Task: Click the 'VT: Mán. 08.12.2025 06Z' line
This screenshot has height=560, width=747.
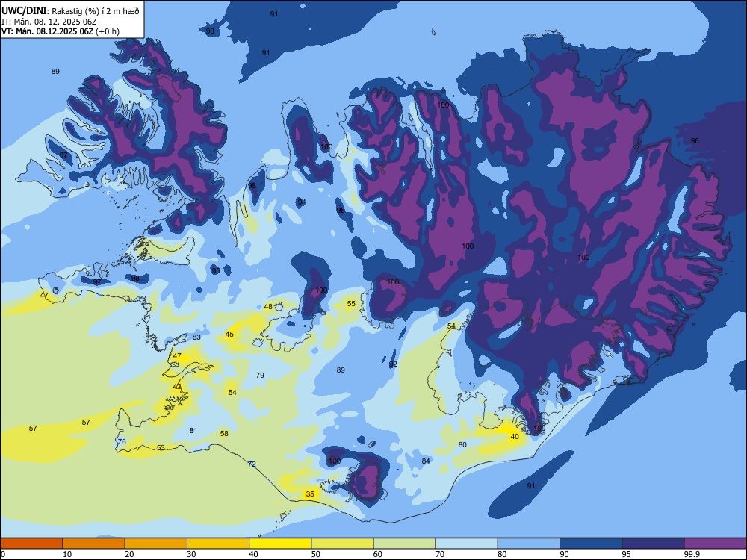Action: [x=47, y=31]
